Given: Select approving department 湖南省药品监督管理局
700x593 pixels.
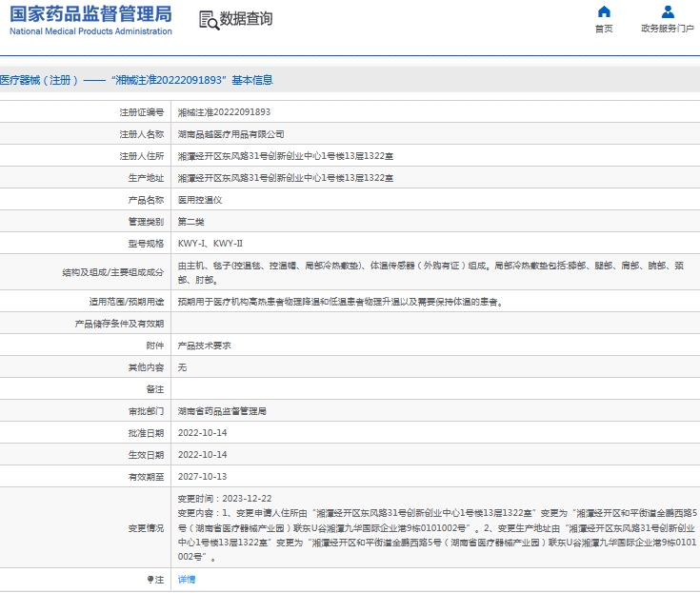Looking at the screenshot, I should coord(222,411).
